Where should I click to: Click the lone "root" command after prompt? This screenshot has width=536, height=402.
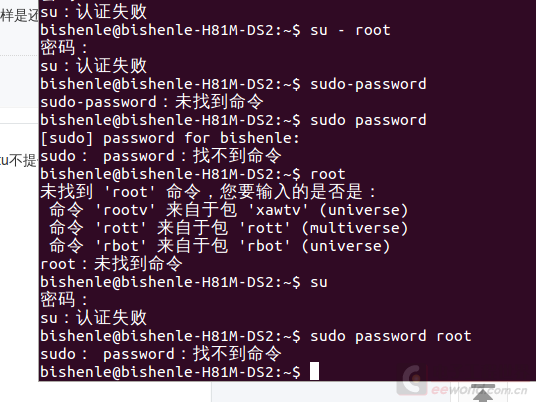pyautogui.click(x=327, y=174)
